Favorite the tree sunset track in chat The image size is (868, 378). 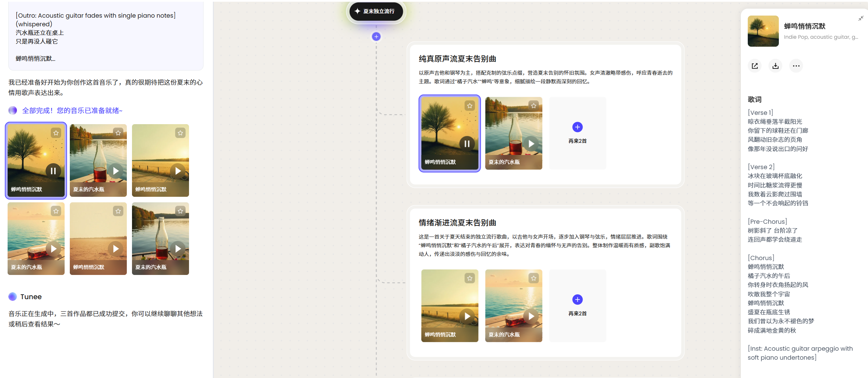coord(56,133)
